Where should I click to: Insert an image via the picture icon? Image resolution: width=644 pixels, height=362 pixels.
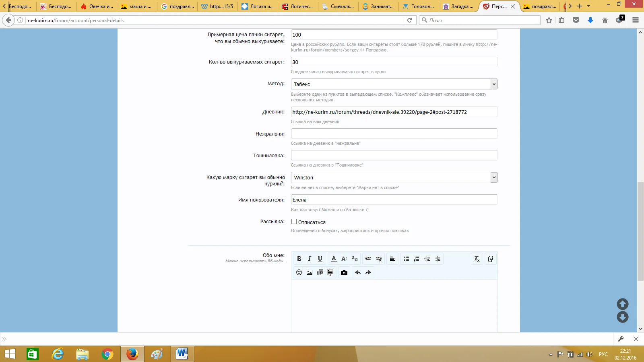tap(310, 273)
